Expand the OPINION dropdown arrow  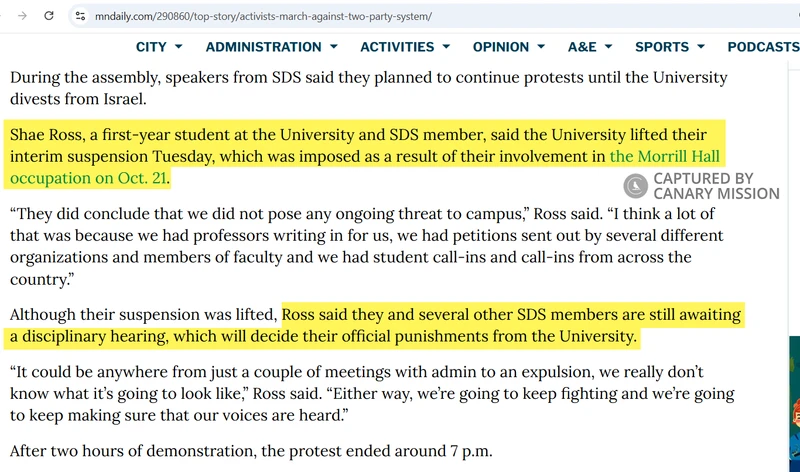point(541,46)
